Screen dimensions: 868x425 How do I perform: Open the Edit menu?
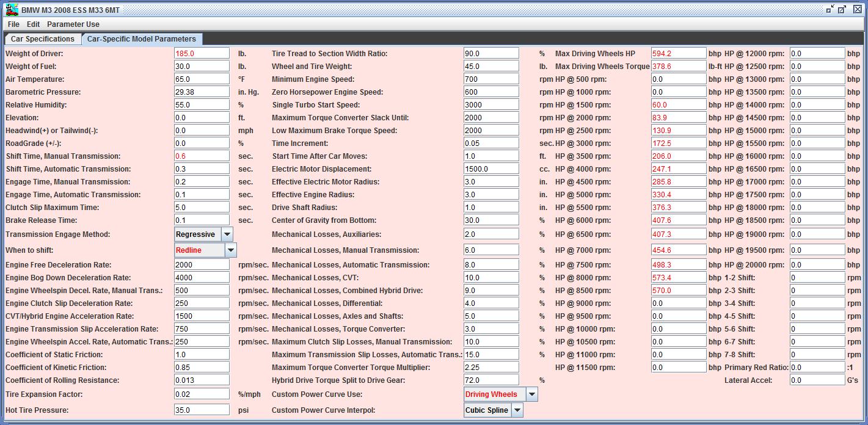pyautogui.click(x=33, y=24)
